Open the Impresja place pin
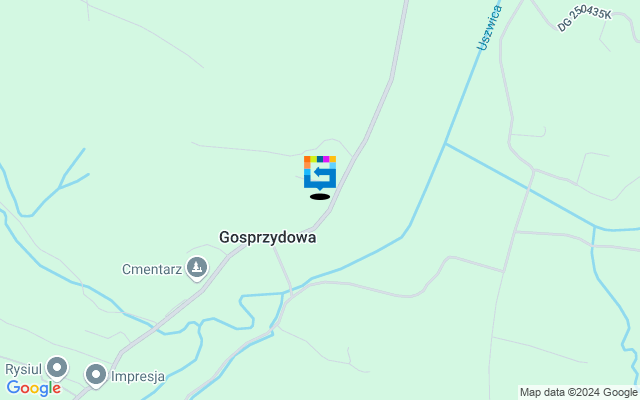 click(x=96, y=375)
